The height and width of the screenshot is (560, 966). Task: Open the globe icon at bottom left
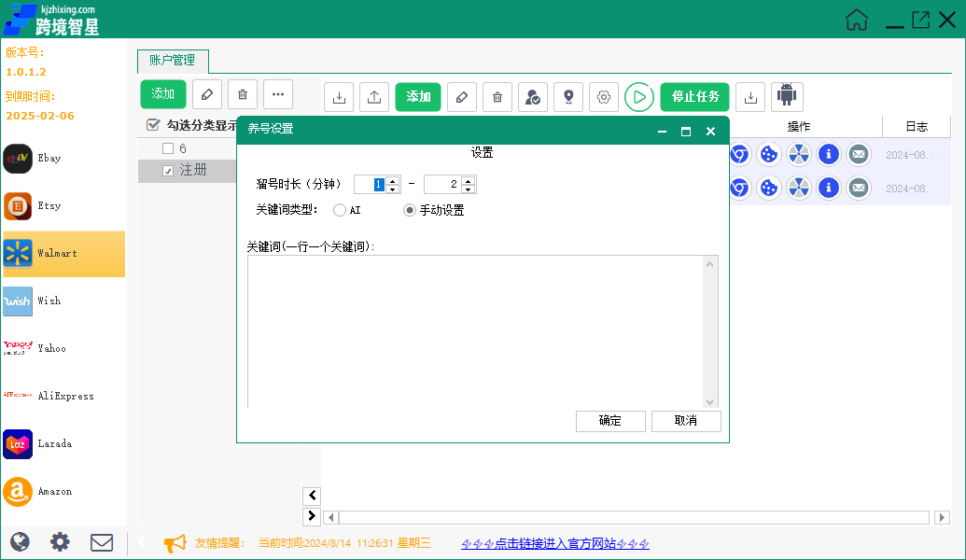pyautogui.click(x=20, y=542)
